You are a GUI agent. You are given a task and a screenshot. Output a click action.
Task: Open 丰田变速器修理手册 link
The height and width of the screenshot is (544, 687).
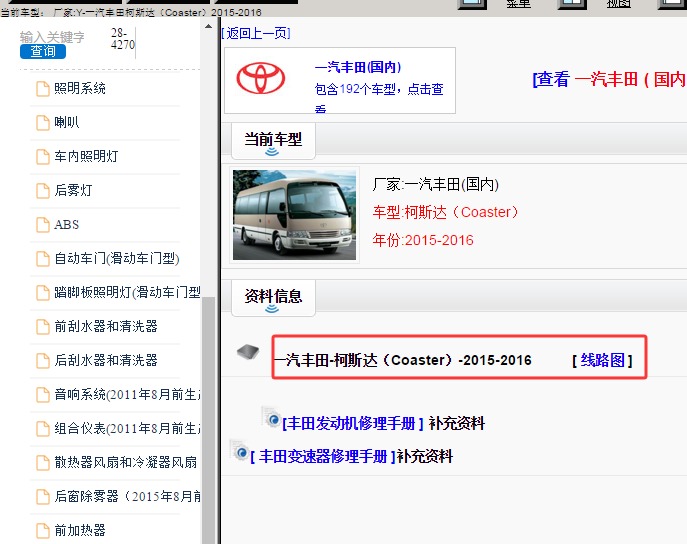pos(323,457)
